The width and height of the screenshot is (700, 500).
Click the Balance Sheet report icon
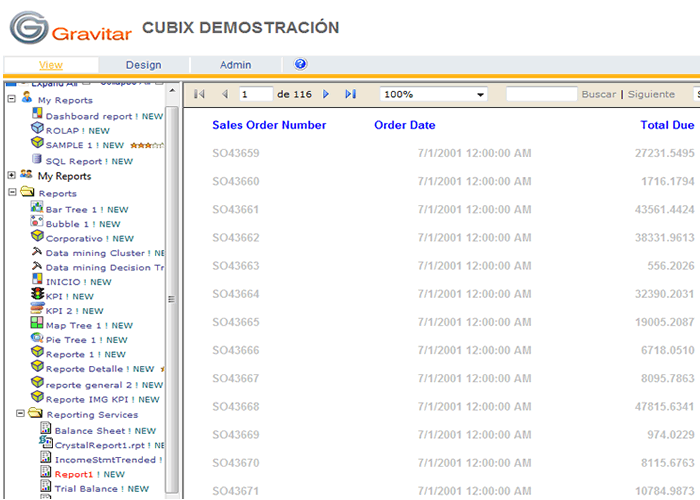[x=46, y=428]
